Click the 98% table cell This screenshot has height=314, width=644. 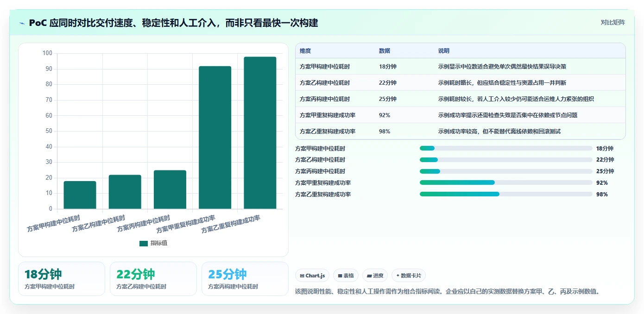tap(385, 132)
